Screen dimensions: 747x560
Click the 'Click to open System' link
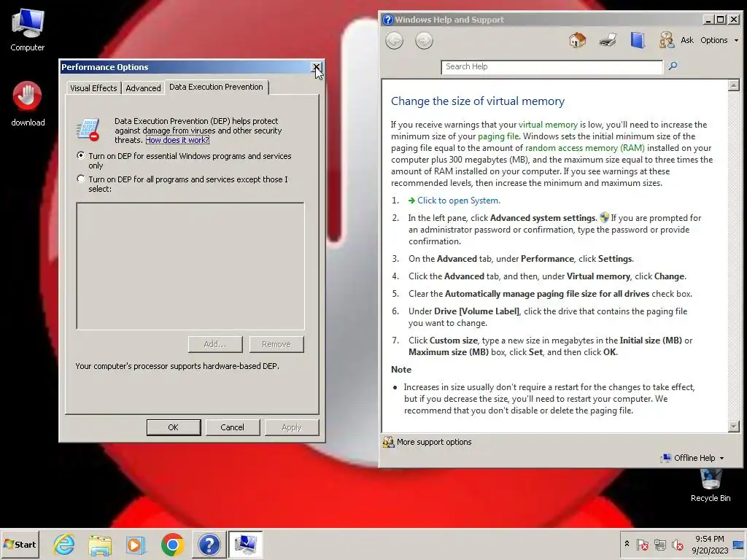coord(458,201)
